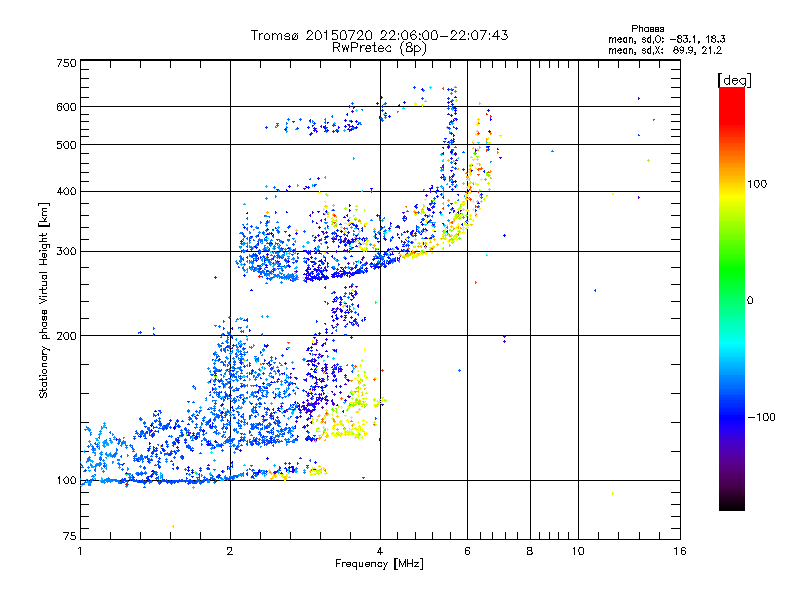Click the 'Frequency [MHz]' axis label
Viewport: 800px width, 600px height.
(x=379, y=564)
